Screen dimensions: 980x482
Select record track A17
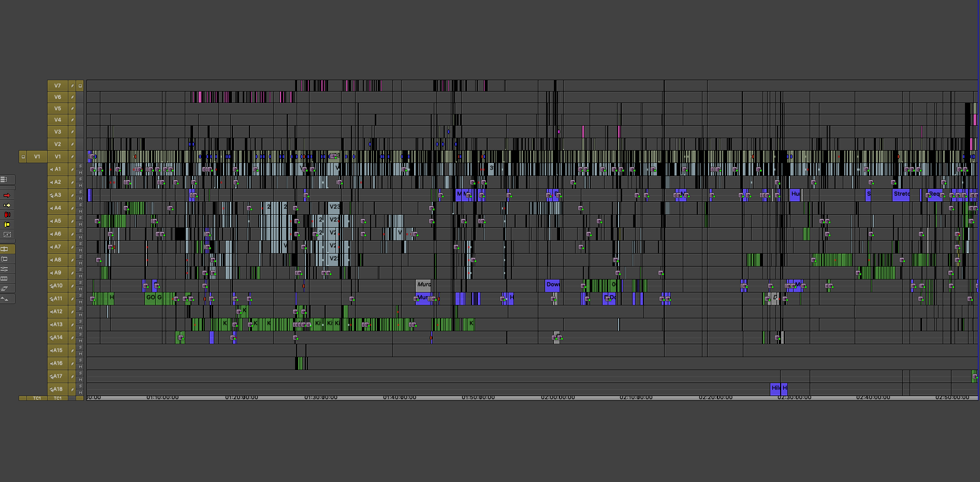pos(57,376)
